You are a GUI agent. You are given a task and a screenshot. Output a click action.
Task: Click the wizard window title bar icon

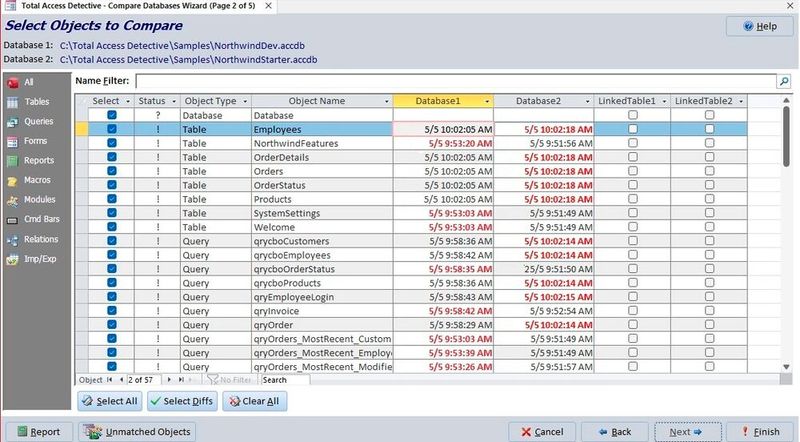10,6
